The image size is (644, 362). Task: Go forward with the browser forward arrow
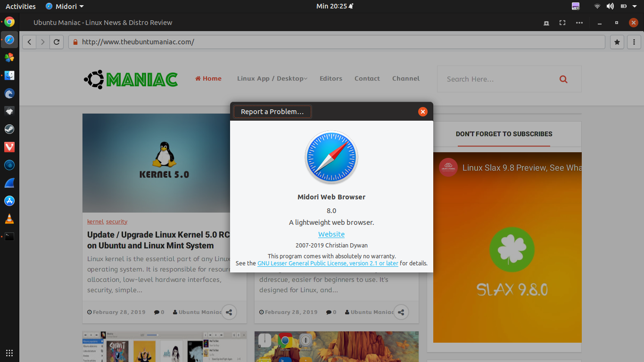(x=43, y=42)
